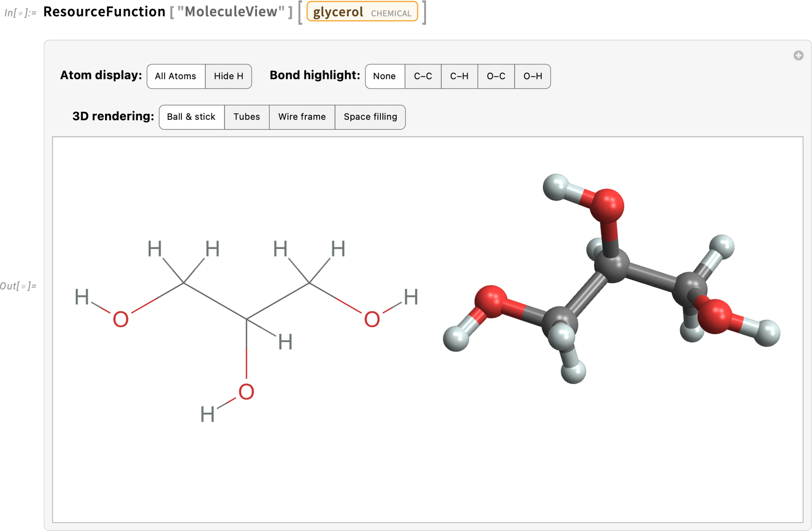
Task: Switch 3D rendering to Ball & stick
Action: coord(191,117)
